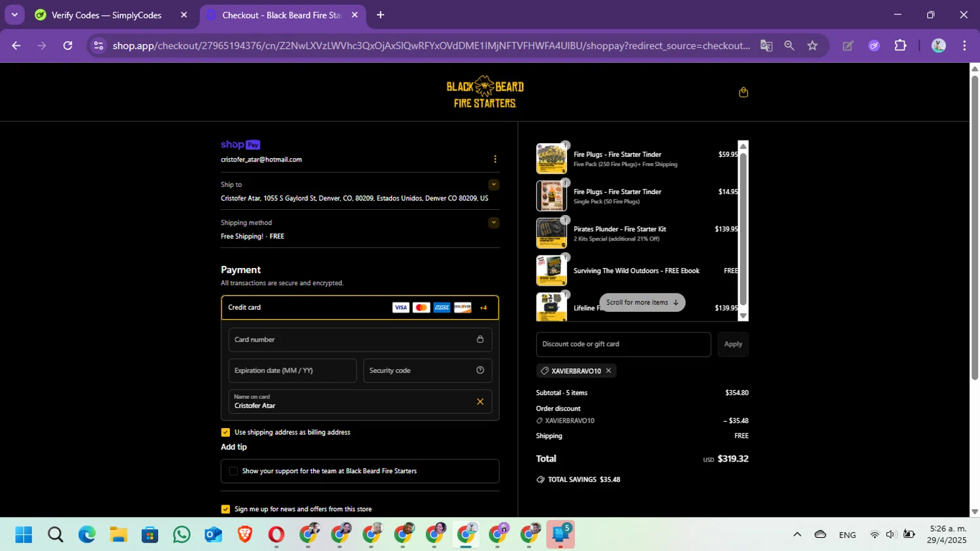
Task: Open the volume control icon
Action: tap(890, 535)
